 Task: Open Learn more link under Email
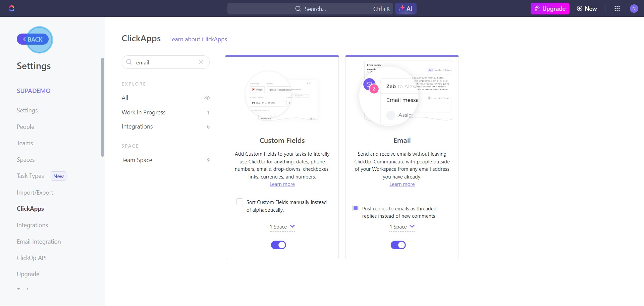click(402, 184)
